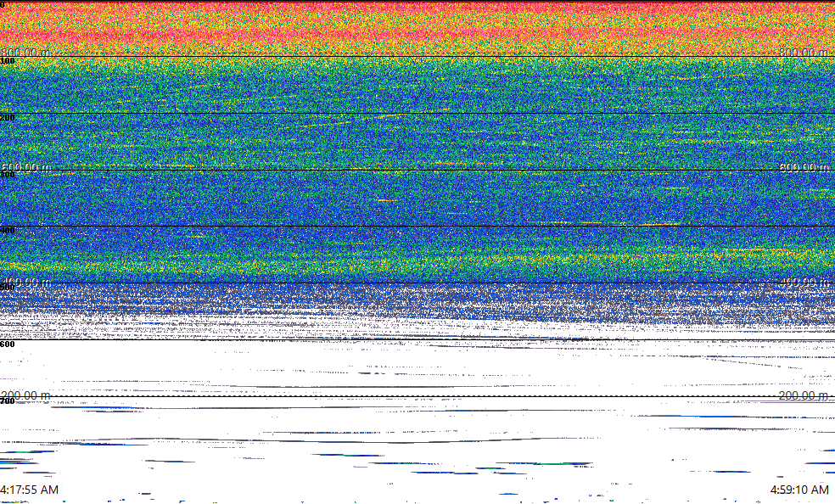The height and width of the screenshot is (504, 835).
Task: Click the left-side 600.00 m range label
Action: point(25,167)
